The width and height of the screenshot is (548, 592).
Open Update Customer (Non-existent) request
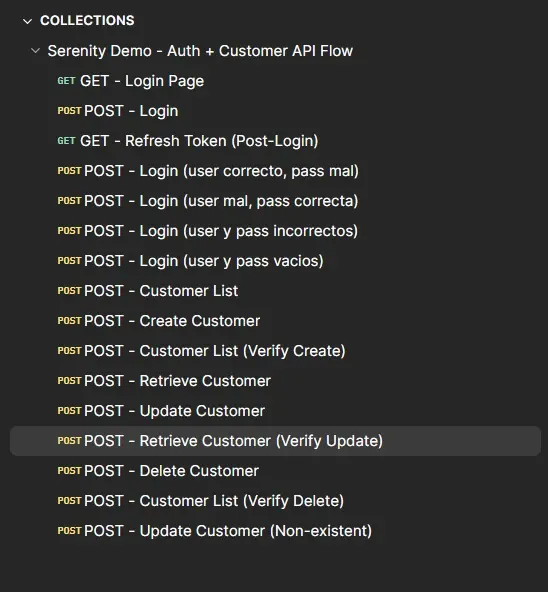pos(228,531)
